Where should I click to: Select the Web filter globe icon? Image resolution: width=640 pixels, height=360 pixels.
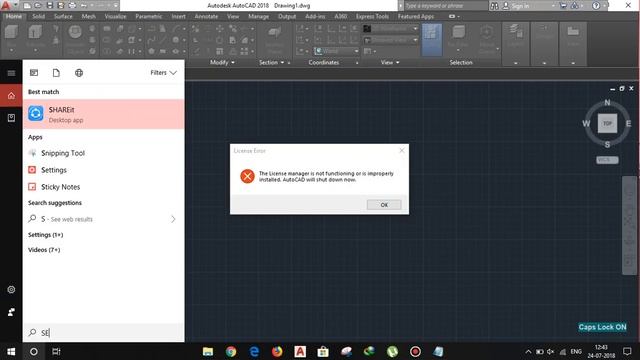tap(79, 73)
